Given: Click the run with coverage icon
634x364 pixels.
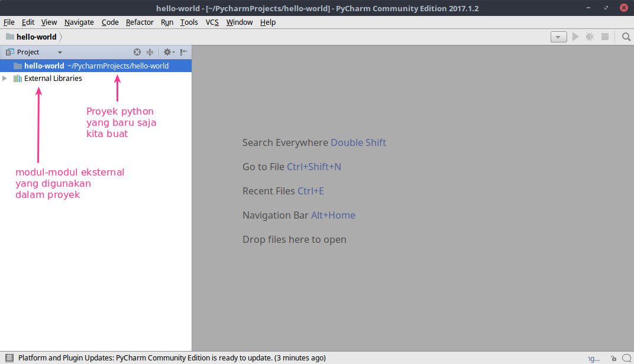Looking at the screenshot, I should pyautogui.click(x=590, y=36).
